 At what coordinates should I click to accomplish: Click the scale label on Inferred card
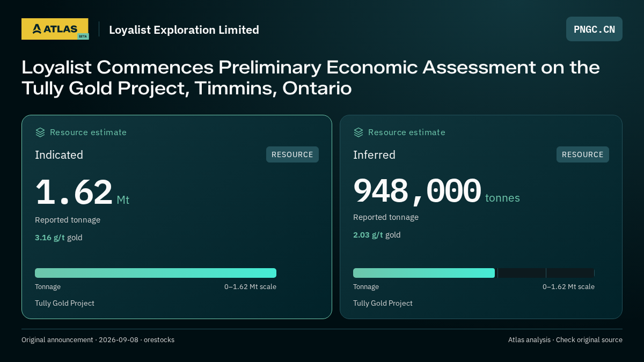tap(568, 287)
